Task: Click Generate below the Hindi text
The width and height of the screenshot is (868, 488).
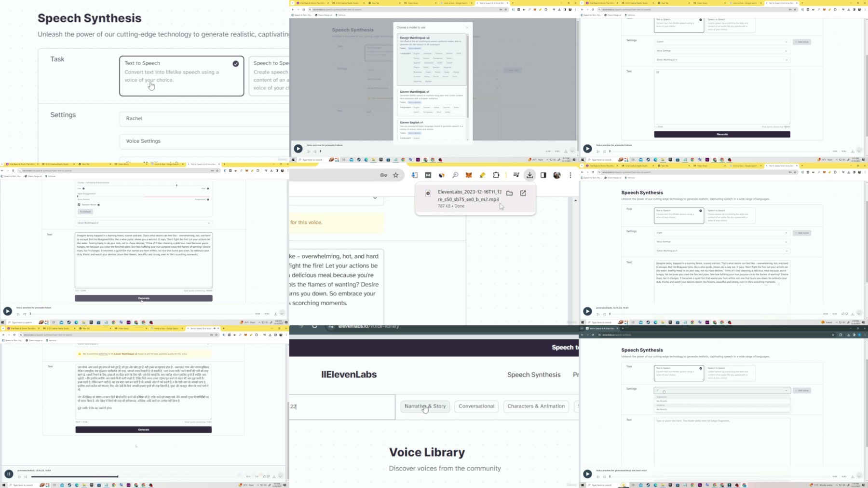Action: pos(143,430)
